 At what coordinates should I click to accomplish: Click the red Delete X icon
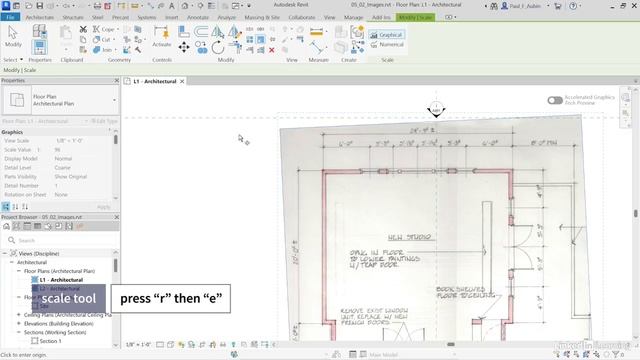(x=271, y=50)
